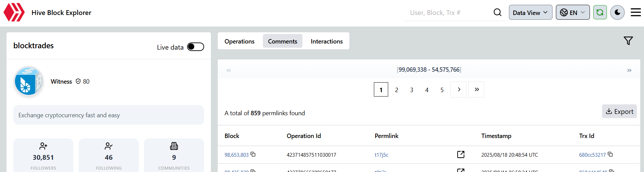Click the green refresh icon button
Screen dimensions: 644x172
pos(600,13)
